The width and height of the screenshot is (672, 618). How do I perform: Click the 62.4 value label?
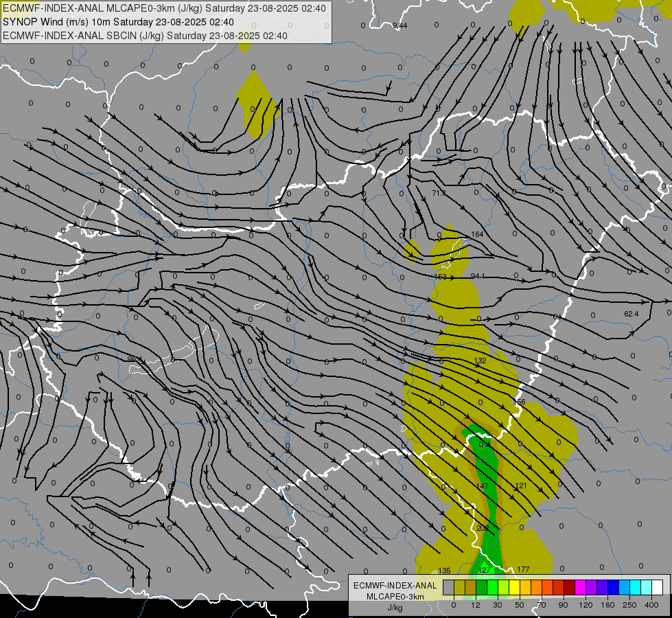632,314
